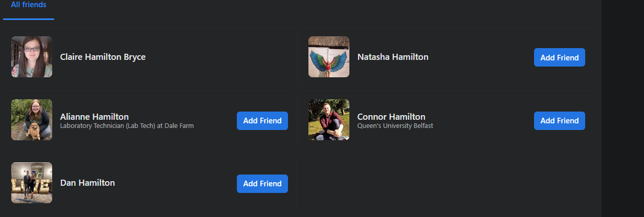
Task: Click the Alianne Hamilton name link
Action: pos(95,117)
